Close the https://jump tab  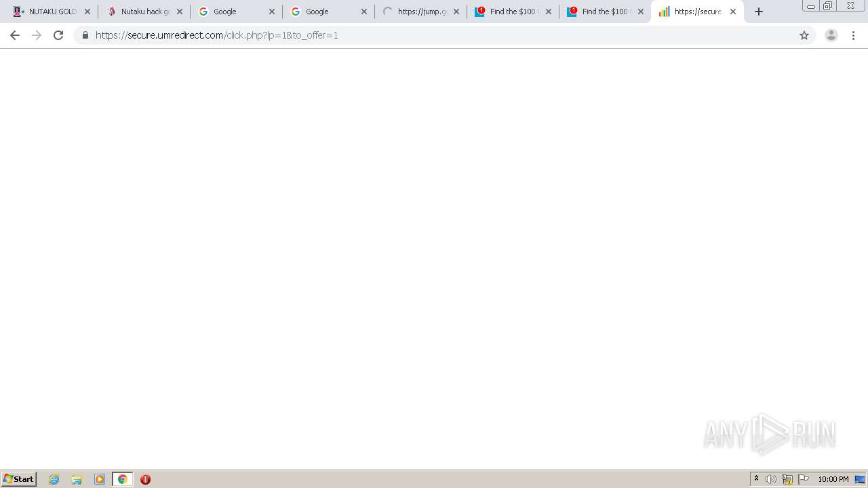tap(456, 12)
